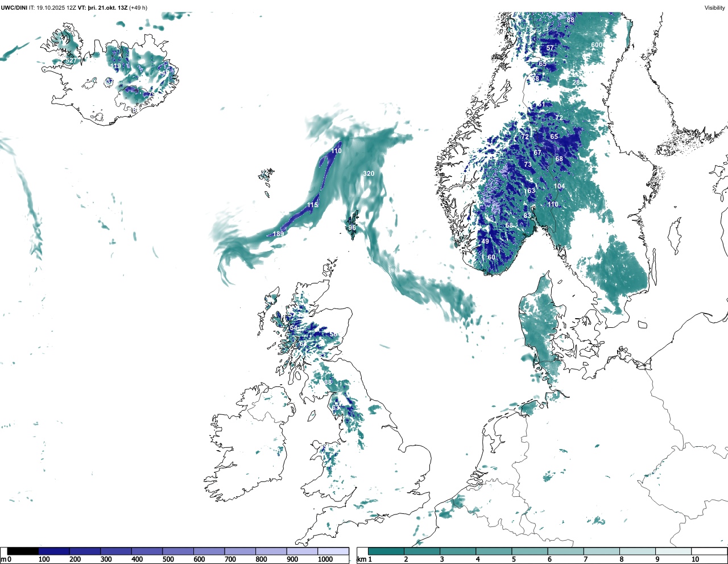Select the 100–200 m dark navy swatch
The height and width of the screenshot is (564, 728).
[54, 551]
